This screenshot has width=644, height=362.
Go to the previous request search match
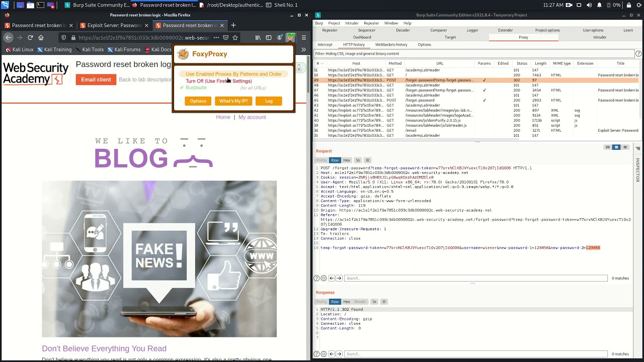click(332, 278)
